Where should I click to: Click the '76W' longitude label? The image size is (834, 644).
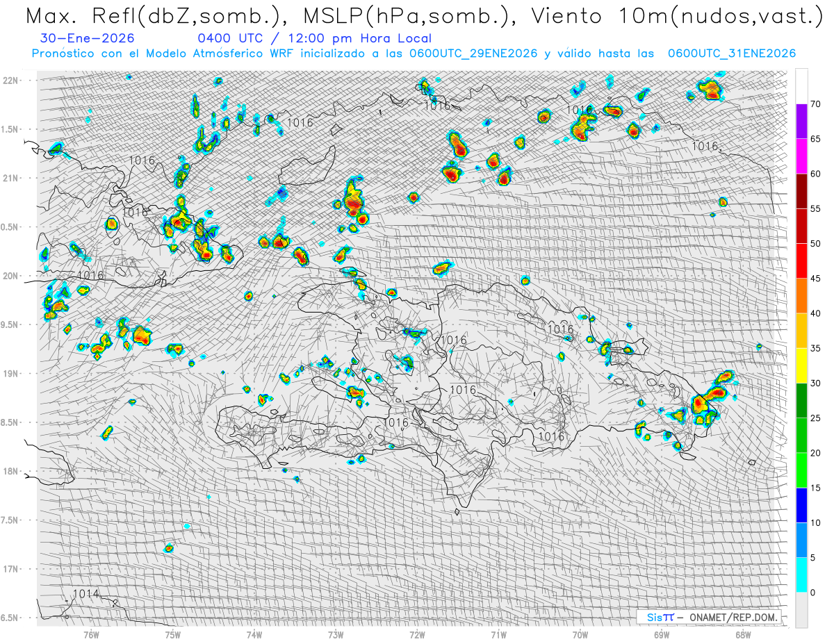click(91, 634)
